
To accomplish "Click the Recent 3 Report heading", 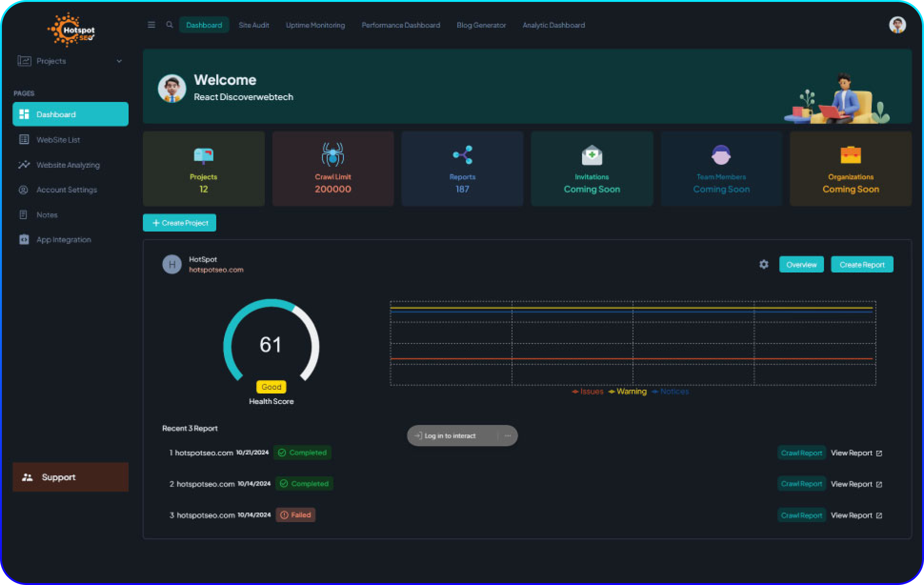I will click(x=190, y=428).
